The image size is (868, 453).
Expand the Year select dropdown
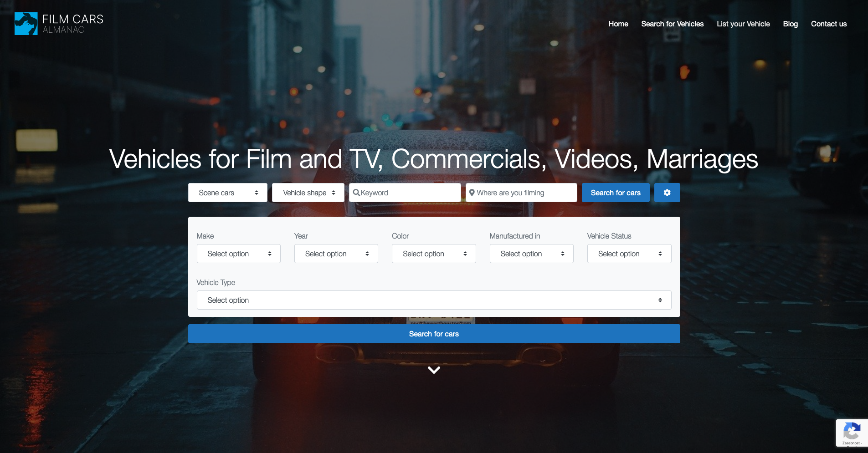click(x=336, y=254)
